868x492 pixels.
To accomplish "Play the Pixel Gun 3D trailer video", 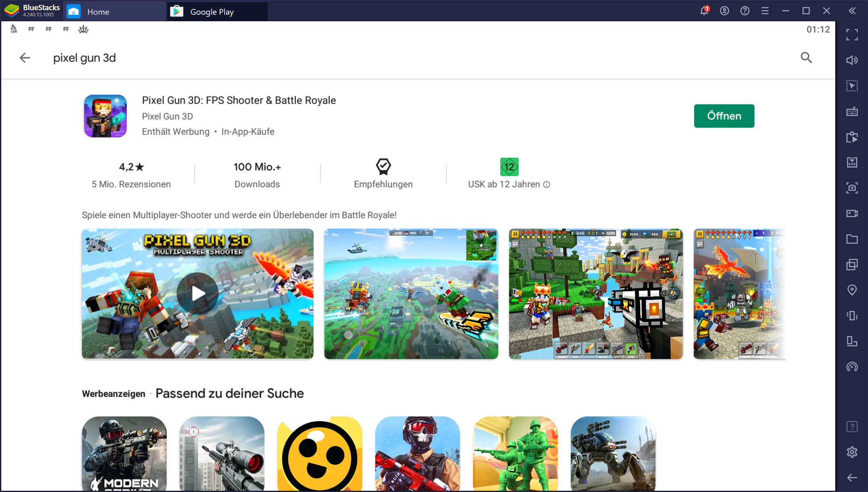I will pos(198,293).
